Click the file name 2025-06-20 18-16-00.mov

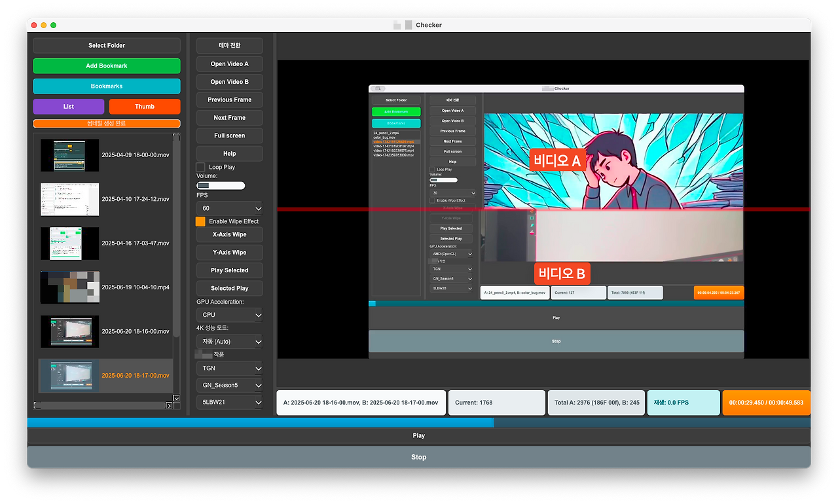136,332
